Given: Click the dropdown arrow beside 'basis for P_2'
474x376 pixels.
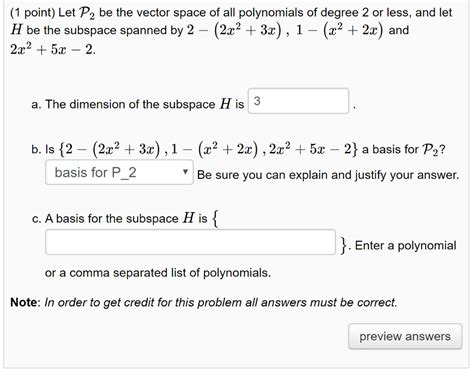Looking at the screenshot, I should pos(185,172).
